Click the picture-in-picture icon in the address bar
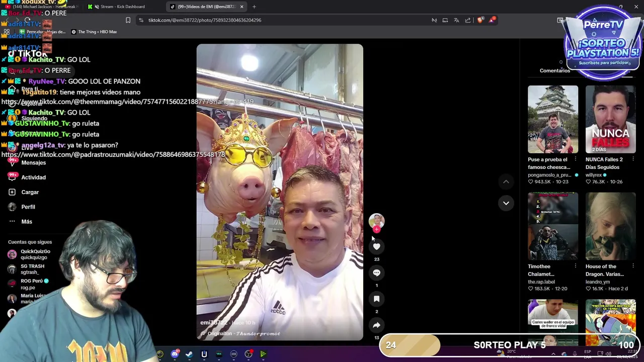 click(x=445, y=20)
